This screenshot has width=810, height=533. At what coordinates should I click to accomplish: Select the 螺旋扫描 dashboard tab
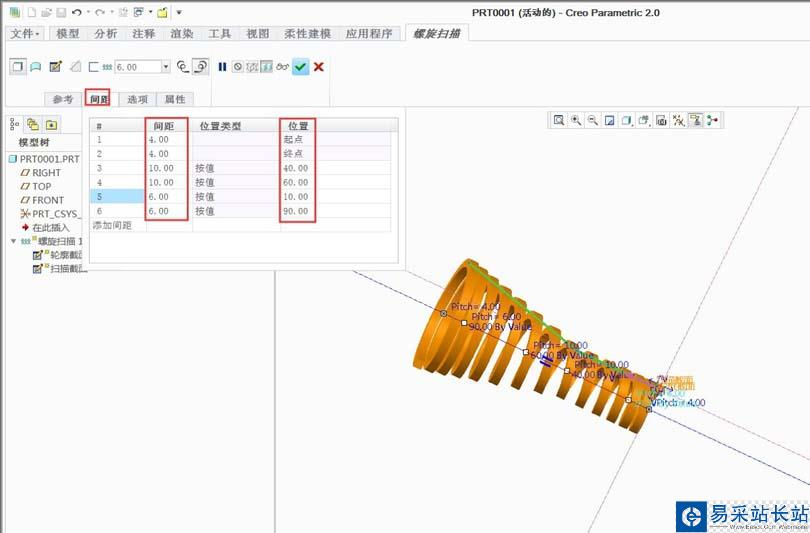437,34
